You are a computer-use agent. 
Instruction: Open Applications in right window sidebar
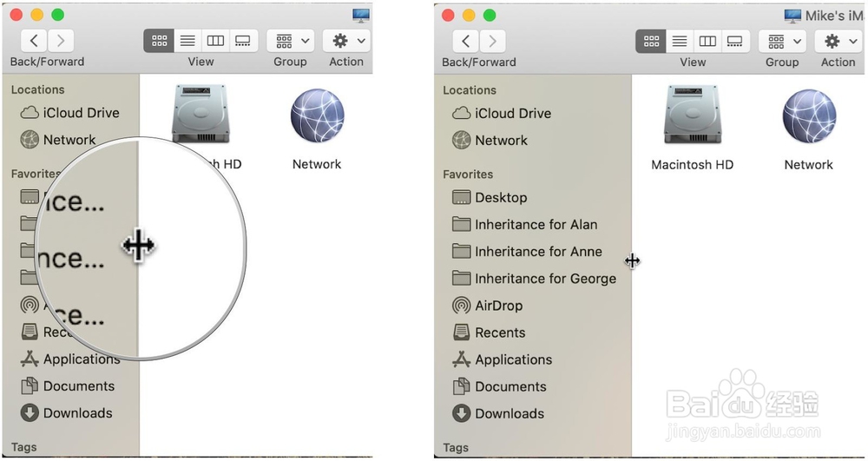tap(502, 359)
